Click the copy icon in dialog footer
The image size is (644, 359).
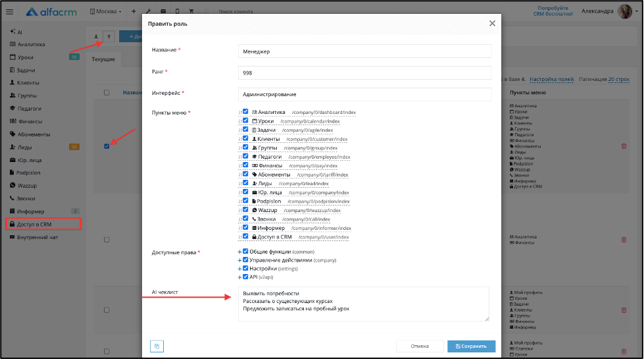(157, 346)
